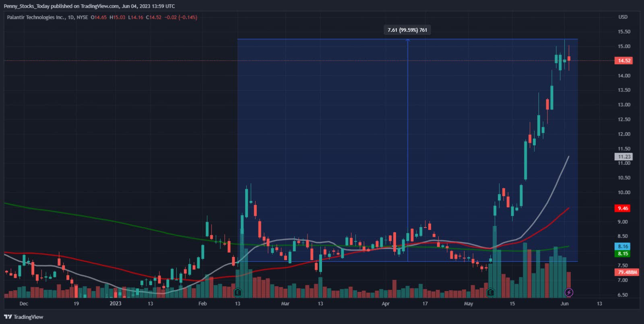
Task: Click the 11.50 price axis label
Action: (x=624, y=149)
